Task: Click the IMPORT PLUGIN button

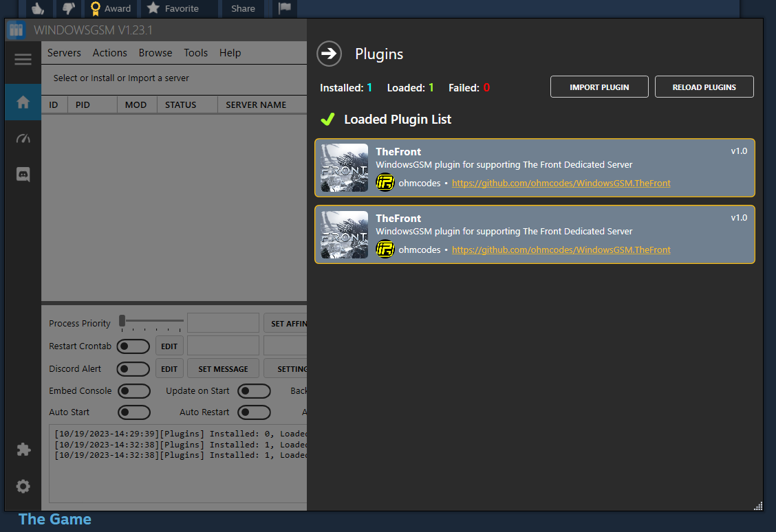Action: tap(599, 87)
